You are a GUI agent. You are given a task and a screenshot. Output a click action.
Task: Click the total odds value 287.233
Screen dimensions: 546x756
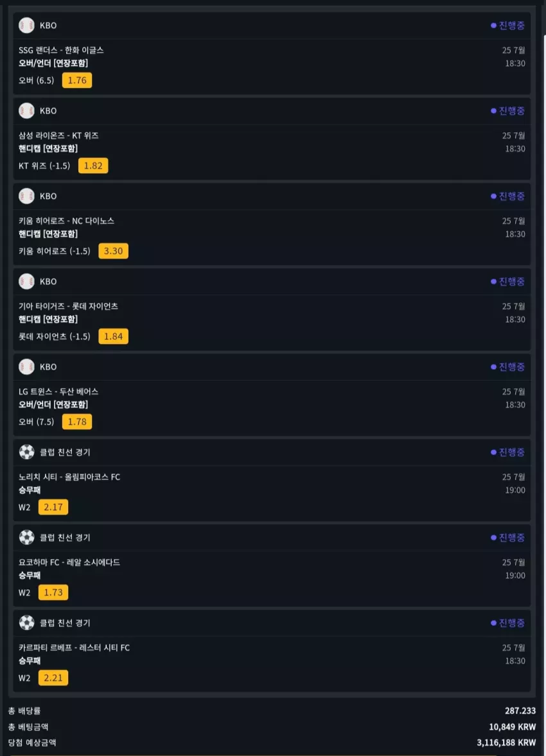tap(520, 710)
